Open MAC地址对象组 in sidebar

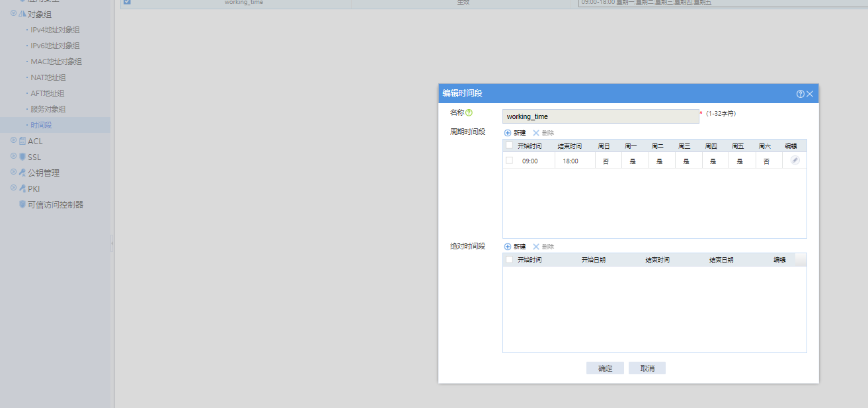click(56, 61)
